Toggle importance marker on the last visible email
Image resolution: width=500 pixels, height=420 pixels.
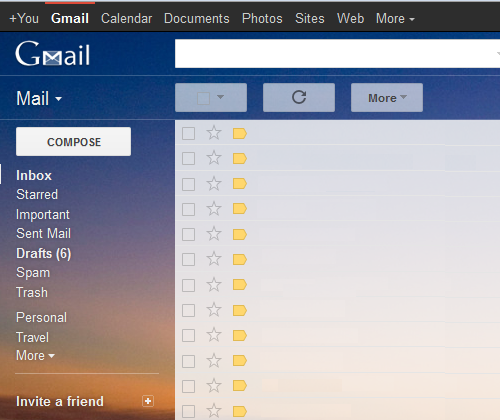click(x=240, y=412)
